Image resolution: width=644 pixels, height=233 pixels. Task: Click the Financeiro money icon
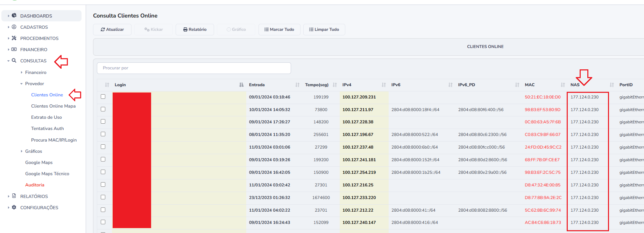coord(14,49)
